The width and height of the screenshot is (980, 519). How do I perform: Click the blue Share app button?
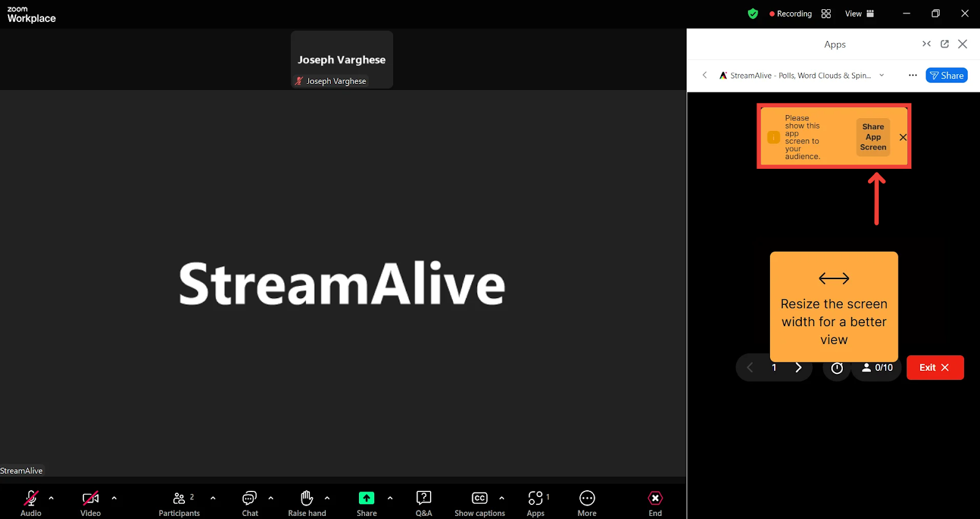click(x=946, y=75)
